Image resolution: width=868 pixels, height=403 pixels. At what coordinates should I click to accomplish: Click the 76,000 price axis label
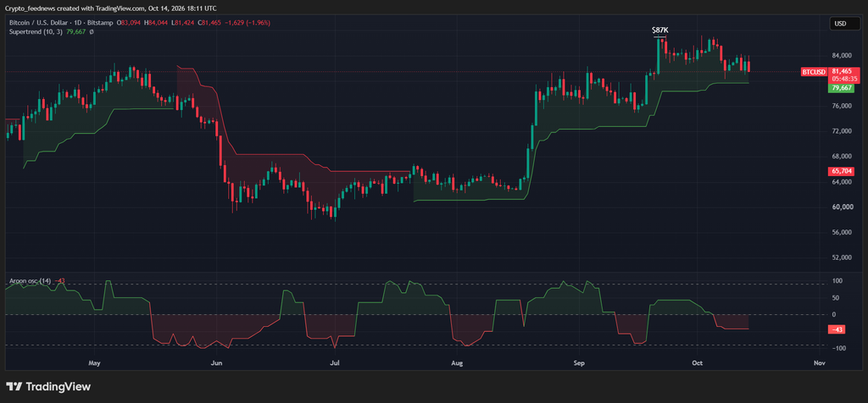842,106
